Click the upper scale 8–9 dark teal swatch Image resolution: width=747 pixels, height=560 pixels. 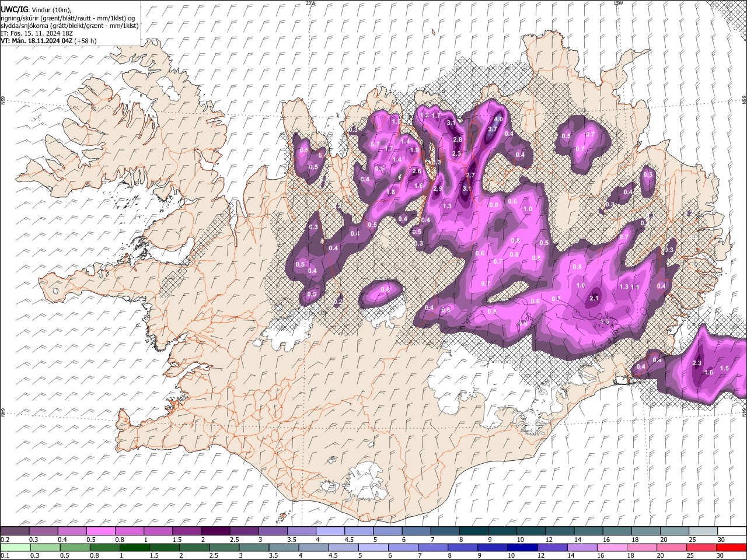coord(474,531)
